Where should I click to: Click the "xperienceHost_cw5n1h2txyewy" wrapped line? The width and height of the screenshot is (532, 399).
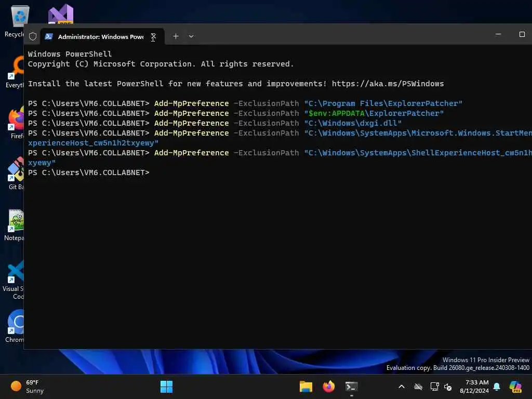click(x=93, y=143)
